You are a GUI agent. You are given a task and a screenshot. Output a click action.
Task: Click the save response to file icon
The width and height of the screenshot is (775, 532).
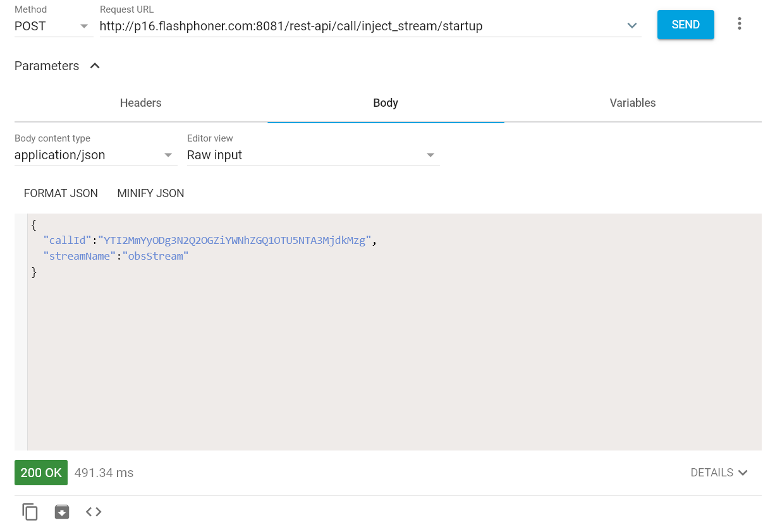pyautogui.click(x=62, y=512)
